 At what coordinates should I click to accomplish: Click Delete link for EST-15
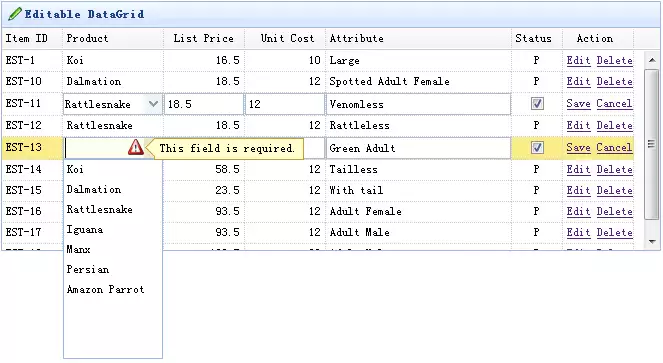(614, 190)
